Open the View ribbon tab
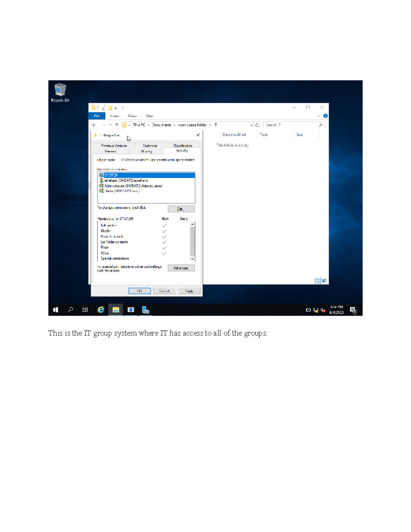This screenshot has height=532, width=411. click(x=149, y=116)
